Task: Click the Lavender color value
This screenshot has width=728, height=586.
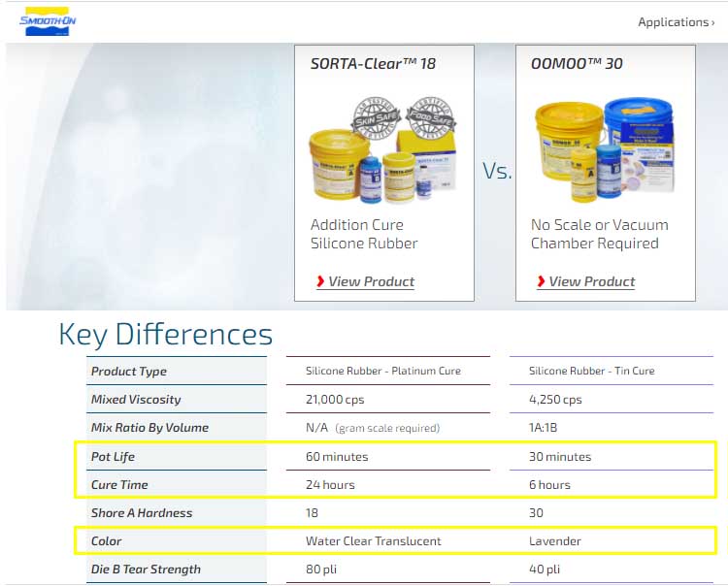Action: coord(555,541)
